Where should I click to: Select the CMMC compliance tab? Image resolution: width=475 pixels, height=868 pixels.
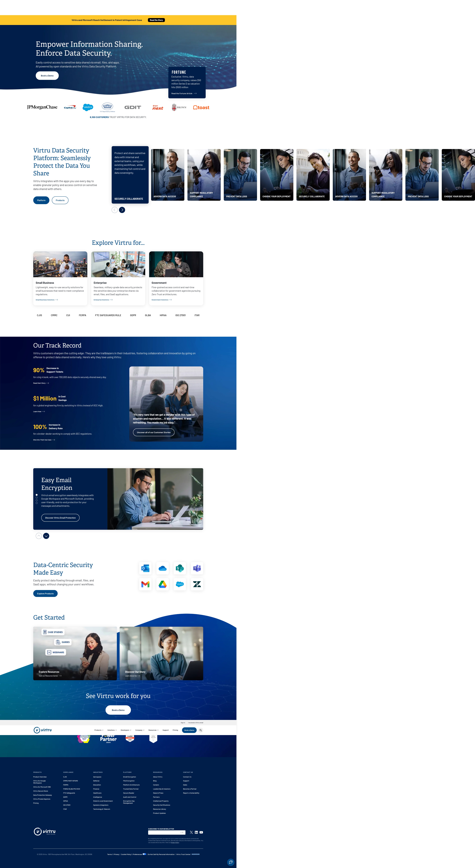click(x=54, y=315)
